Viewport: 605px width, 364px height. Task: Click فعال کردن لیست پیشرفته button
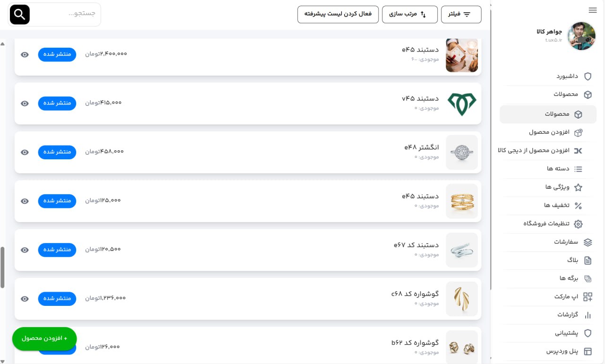tap(338, 14)
